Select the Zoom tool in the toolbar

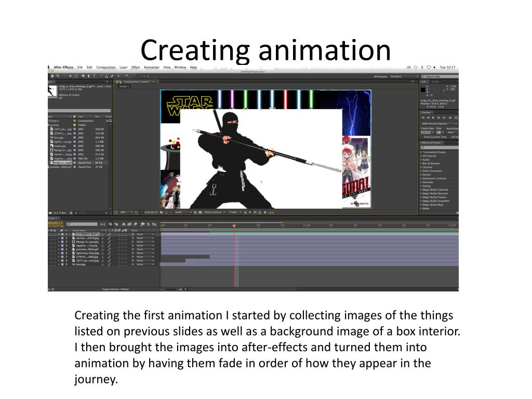click(x=58, y=76)
